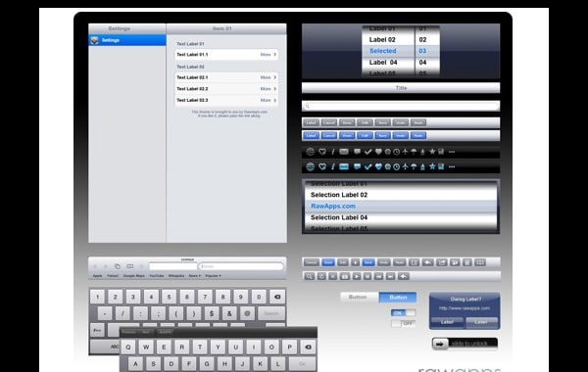588x372 pixels.
Task: Pick Label 04 in the picker wheel
Action: tap(383, 63)
